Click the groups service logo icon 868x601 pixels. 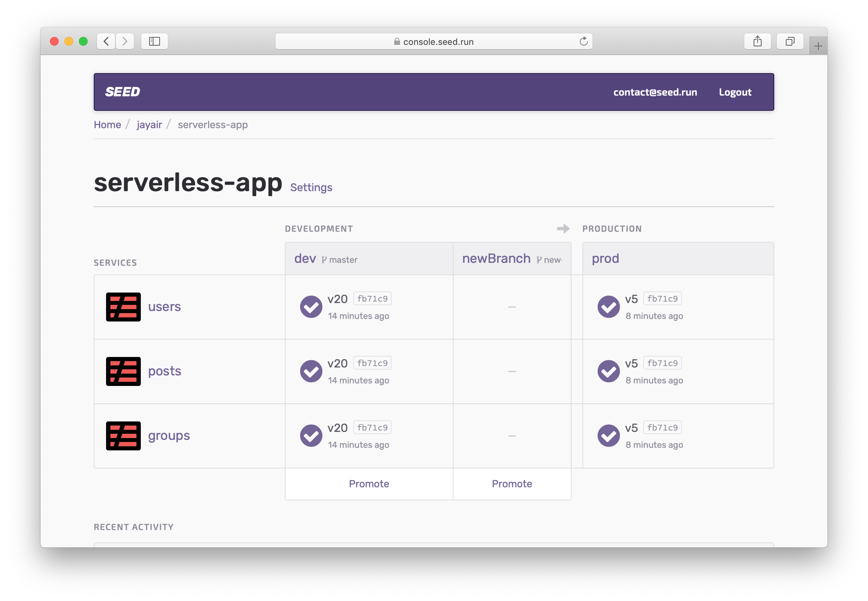[x=123, y=436]
